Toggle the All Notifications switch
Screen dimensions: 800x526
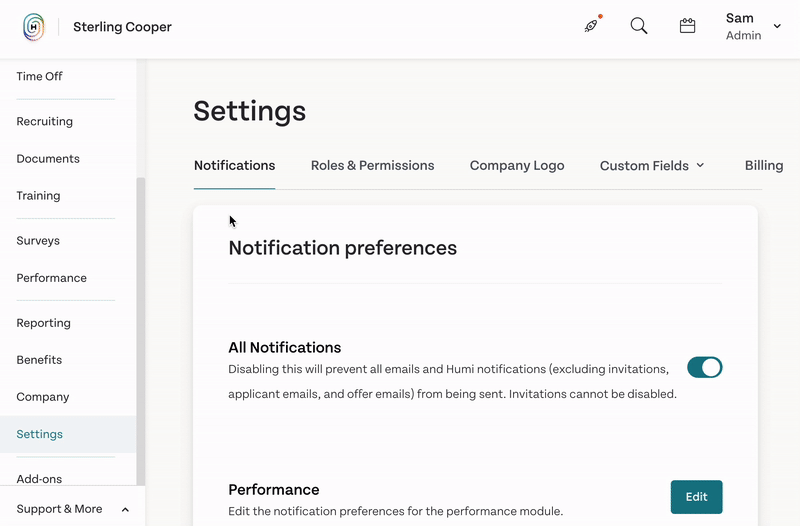pyautogui.click(x=704, y=368)
